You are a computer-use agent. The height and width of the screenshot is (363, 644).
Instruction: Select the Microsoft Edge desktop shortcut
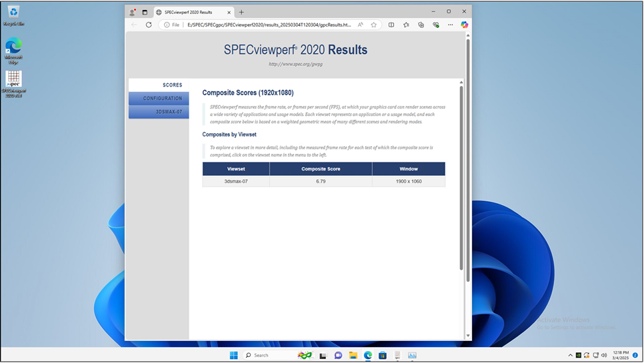pos(13,51)
